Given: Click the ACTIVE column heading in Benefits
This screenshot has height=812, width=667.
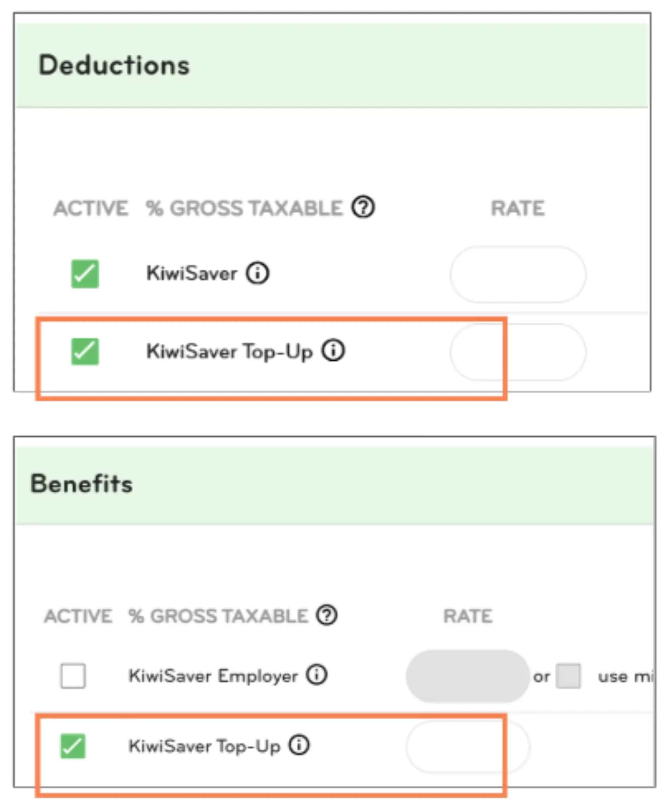Looking at the screenshot, I should pyautogui.click(x=78, y=616).
